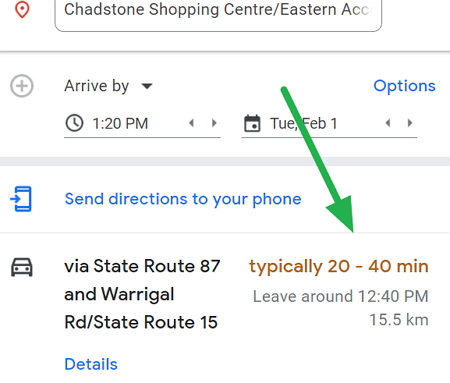The width and height of the screenshot is (450, 383).
Task: Open route Options
Action: [x=404, y=86]
